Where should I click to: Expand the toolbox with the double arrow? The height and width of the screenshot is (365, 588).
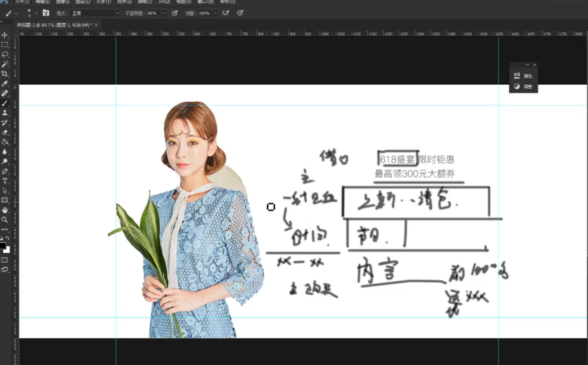[x=1, y=22]
